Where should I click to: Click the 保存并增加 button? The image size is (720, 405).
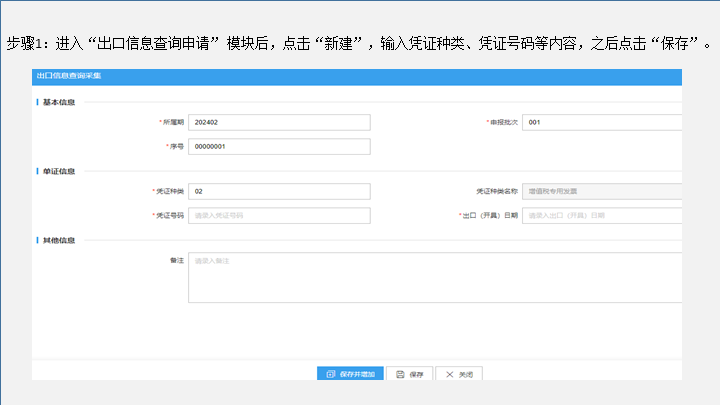350,374
